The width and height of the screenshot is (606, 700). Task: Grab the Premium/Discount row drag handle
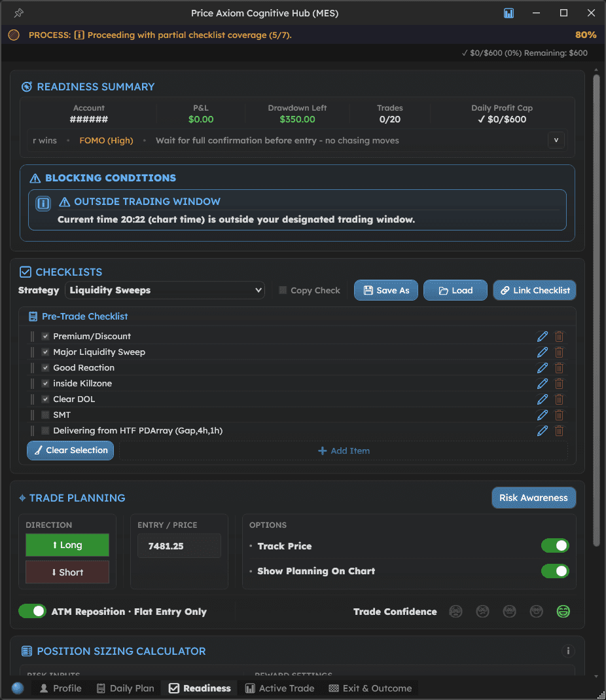[32, 336]
